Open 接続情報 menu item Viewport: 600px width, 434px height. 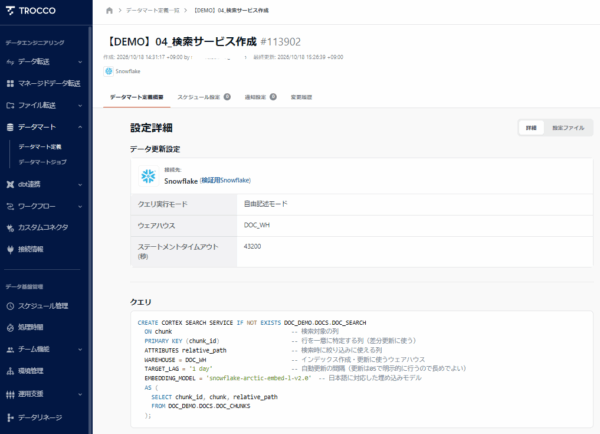[x=31, y=250]
